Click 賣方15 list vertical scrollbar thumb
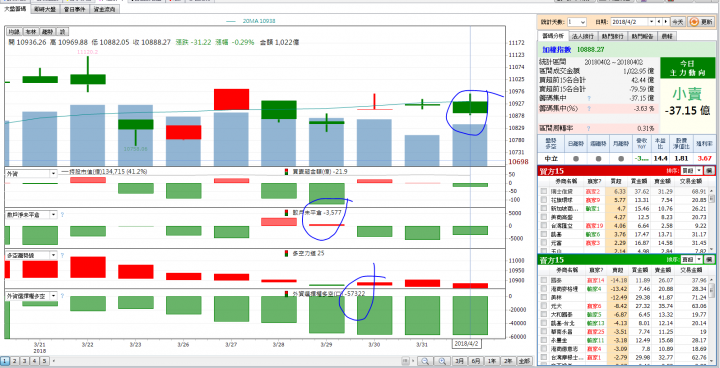720x368 pixels. click(x=712, y=289)
